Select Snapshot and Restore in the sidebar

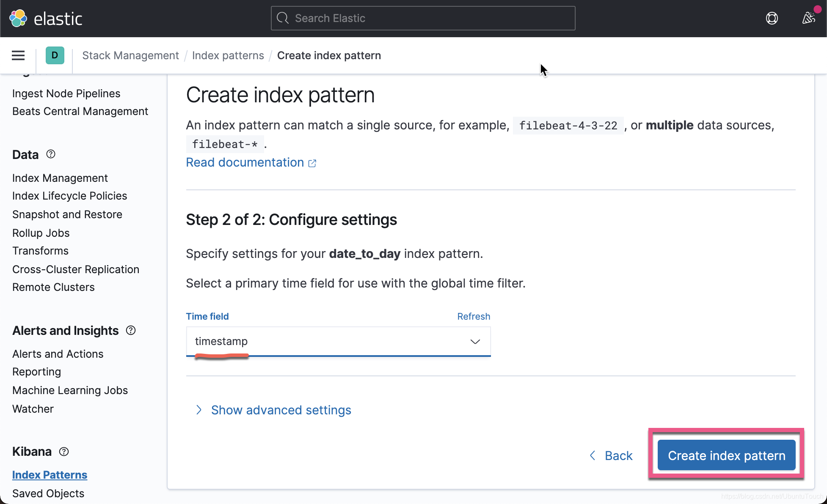pos(67,214)
